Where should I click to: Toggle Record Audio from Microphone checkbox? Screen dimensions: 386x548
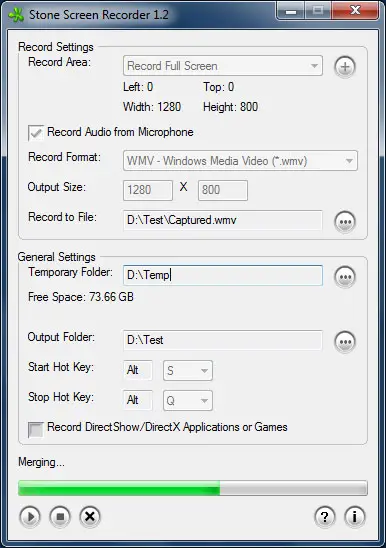[x=36, y=133]
